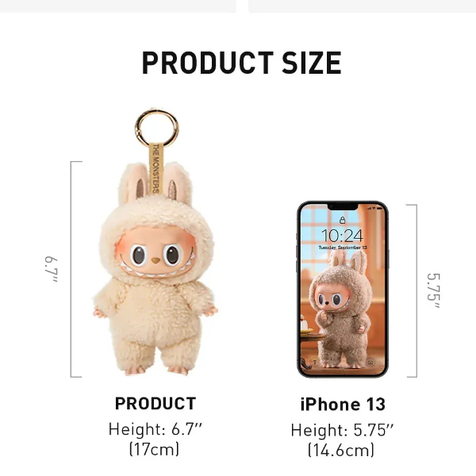Click the plush doll's left ear
Screen dimensions: 476x476
(132, 182)
